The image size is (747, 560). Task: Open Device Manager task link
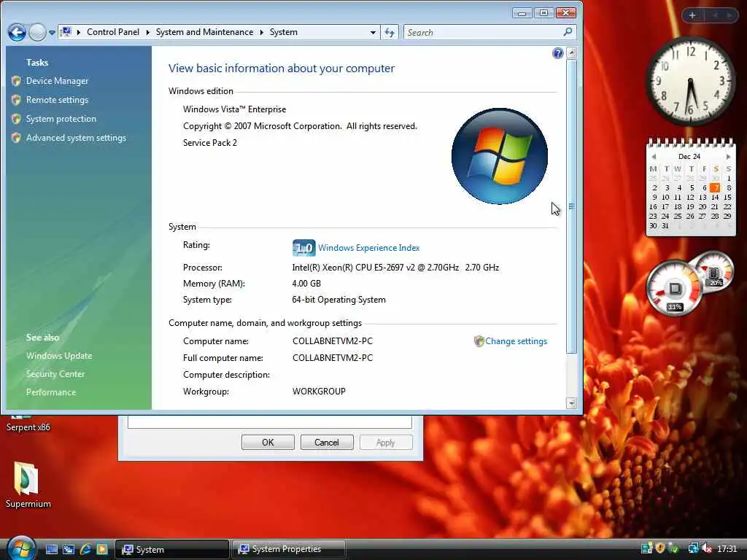pyautogui.click(x=57, y=81)
